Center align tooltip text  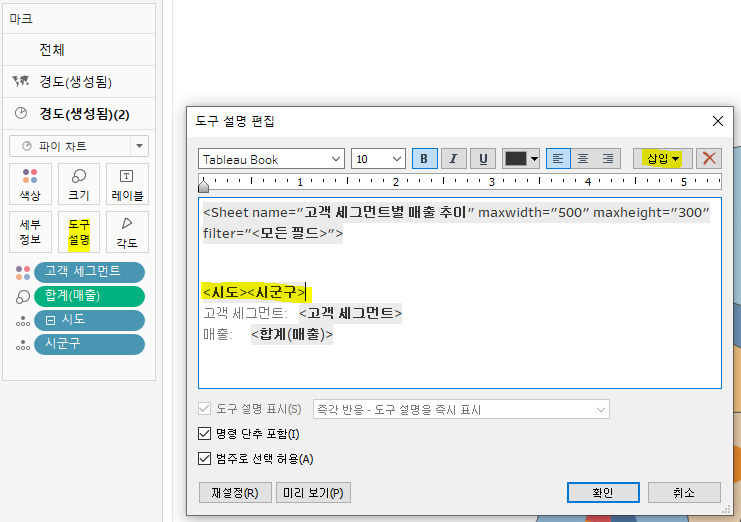tap(583, 159)
